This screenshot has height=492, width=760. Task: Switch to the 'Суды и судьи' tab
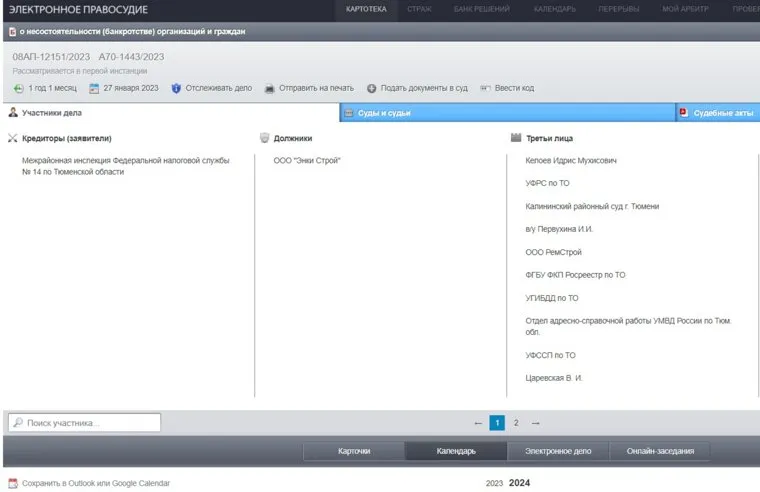click(384, 113)
